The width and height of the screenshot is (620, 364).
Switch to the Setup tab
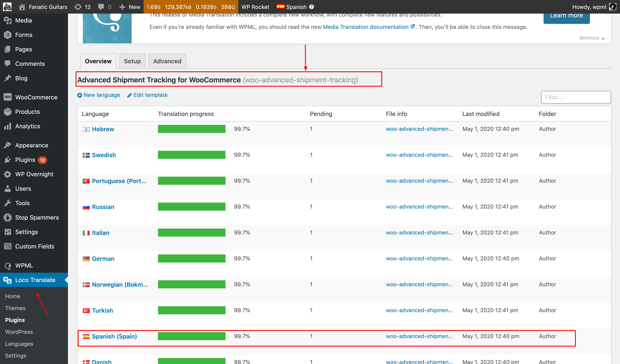coord(132,61)
